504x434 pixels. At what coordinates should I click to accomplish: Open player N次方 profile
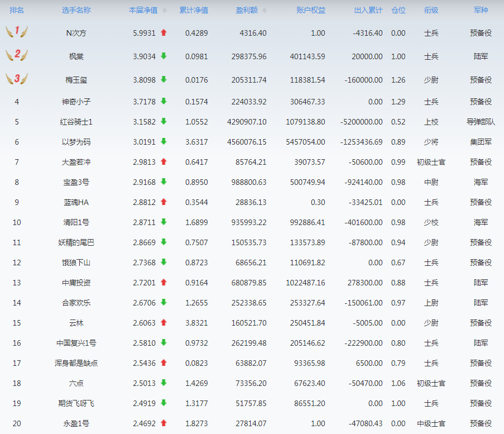76,33
